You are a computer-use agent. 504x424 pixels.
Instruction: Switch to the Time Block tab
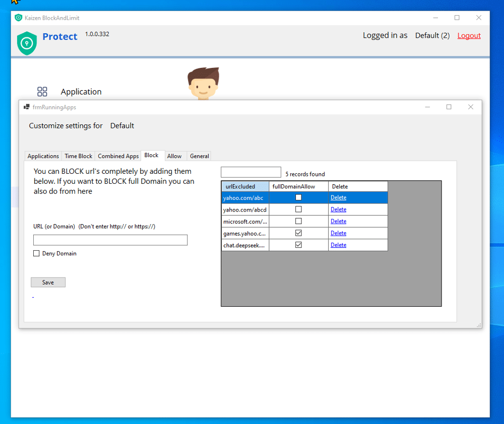pos(78,156)
